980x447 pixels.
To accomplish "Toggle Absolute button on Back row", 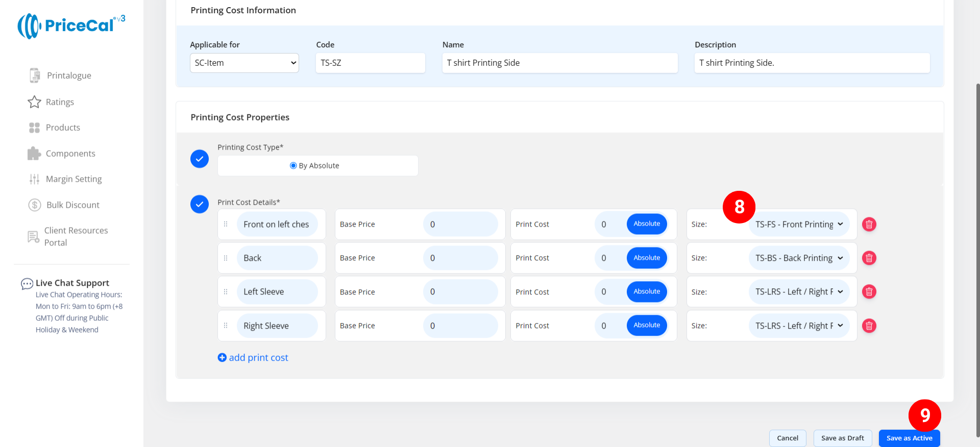I will click(x=646, y=258).
